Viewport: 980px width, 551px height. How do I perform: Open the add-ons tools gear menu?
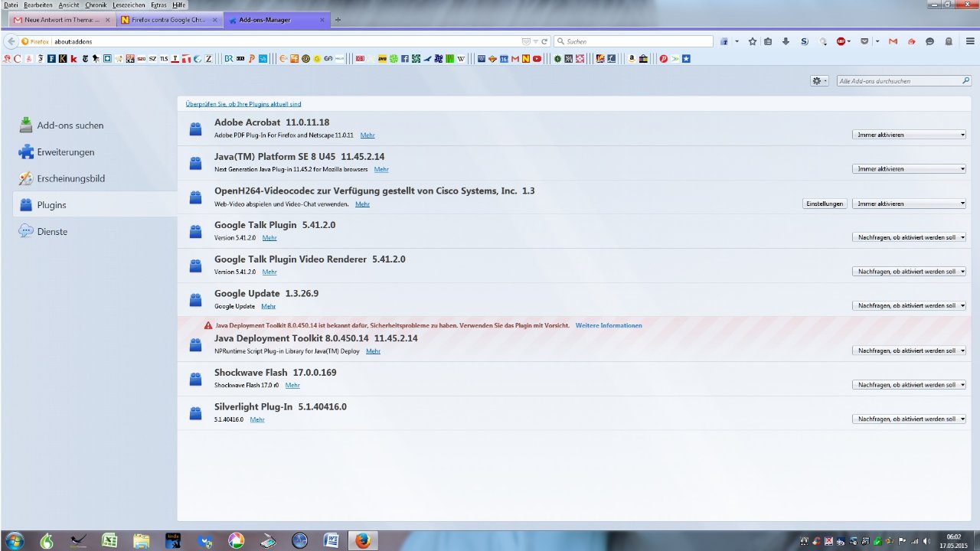tap(819, 80)
